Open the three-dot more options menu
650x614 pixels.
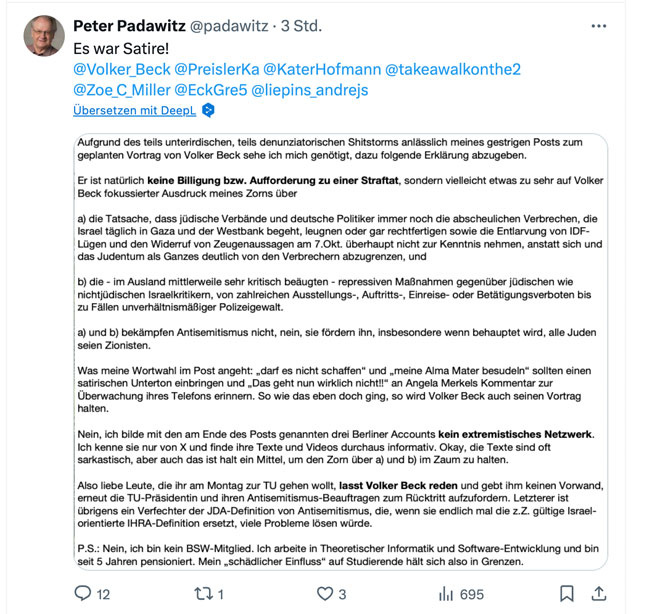[x=598, y=25]
